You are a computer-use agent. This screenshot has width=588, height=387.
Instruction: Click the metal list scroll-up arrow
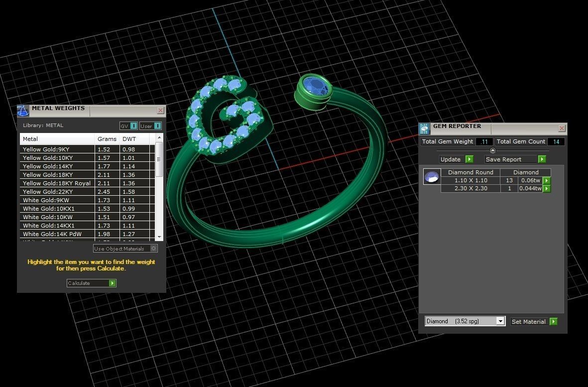(x=159, y=137)
